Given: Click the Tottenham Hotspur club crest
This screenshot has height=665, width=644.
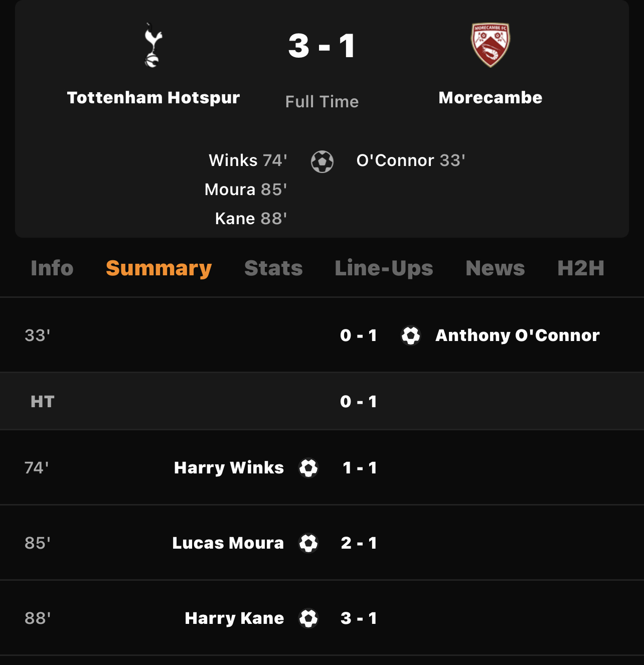Looking at the screenshot, I should tap(153, 45).
